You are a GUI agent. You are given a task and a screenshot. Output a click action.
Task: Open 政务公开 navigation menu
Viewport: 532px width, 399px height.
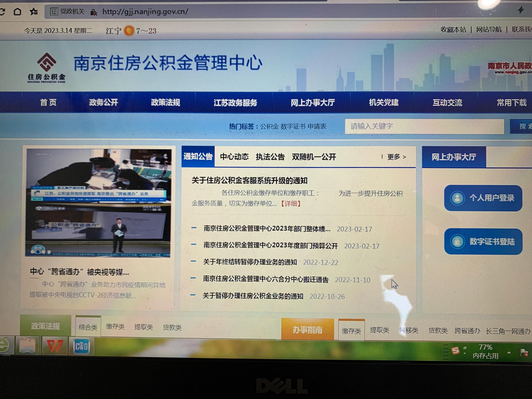pos(103,102)
